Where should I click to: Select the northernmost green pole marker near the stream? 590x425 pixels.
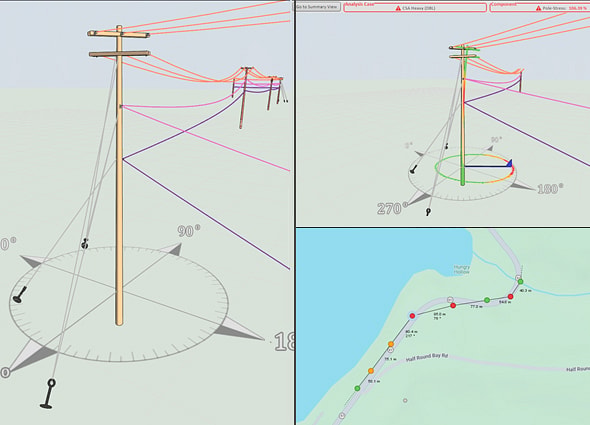[x=520, y=282]
